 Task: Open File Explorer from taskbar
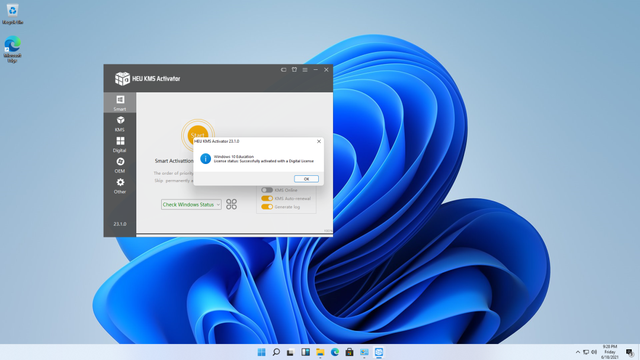(x=320, y=352)
